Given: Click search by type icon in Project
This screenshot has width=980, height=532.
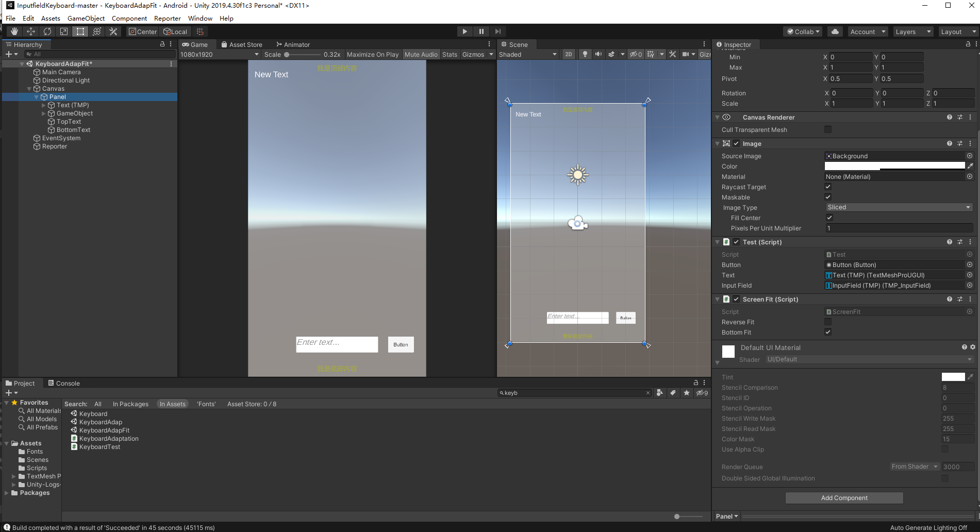Looking at the screenshot, I should coord(660,393).
